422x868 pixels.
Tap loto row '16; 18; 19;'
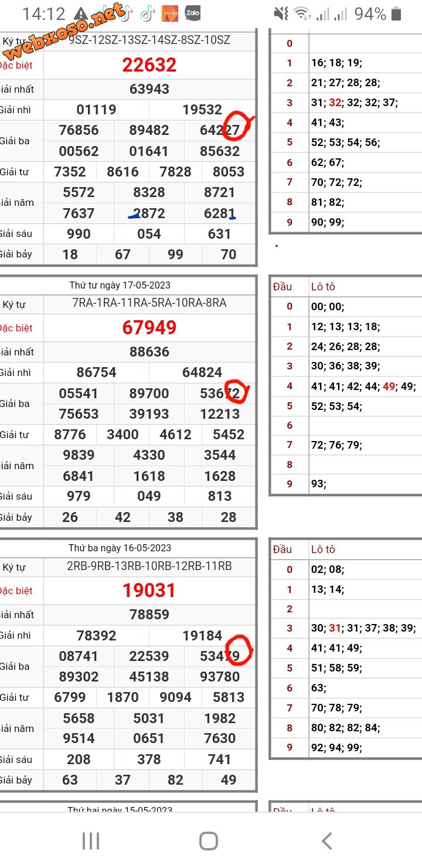pos(336,63)
